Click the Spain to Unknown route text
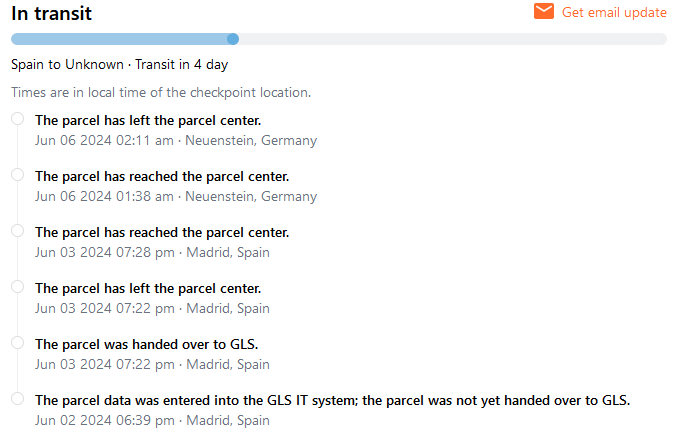The image size is (683, 437). pos(66,64)
